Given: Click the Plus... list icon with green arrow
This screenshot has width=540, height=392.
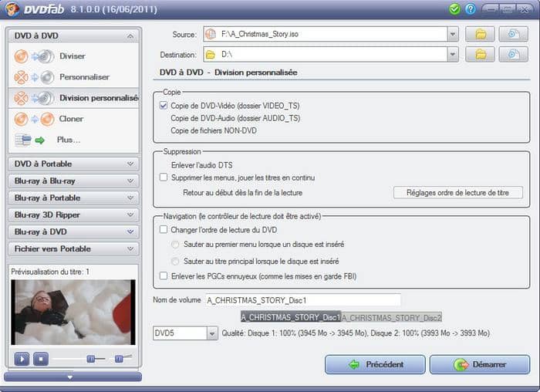Looking at the screenshot, I should point(29,140).
